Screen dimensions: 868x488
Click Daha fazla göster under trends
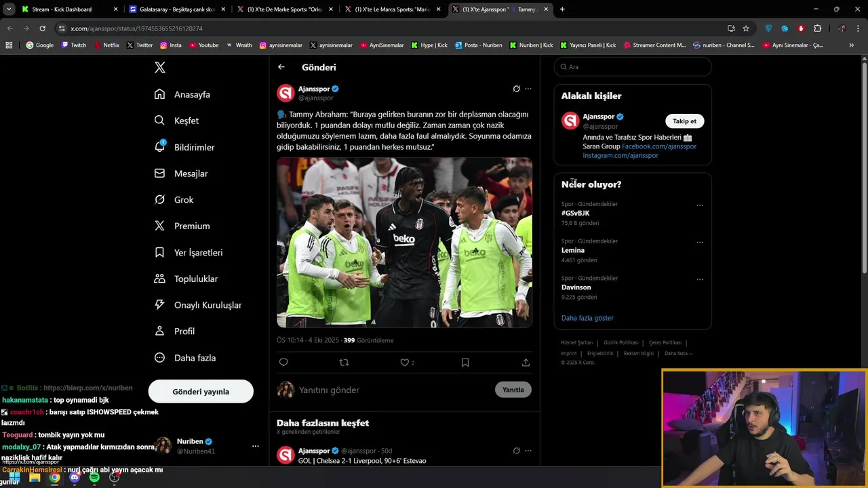[x=587, y=318]
